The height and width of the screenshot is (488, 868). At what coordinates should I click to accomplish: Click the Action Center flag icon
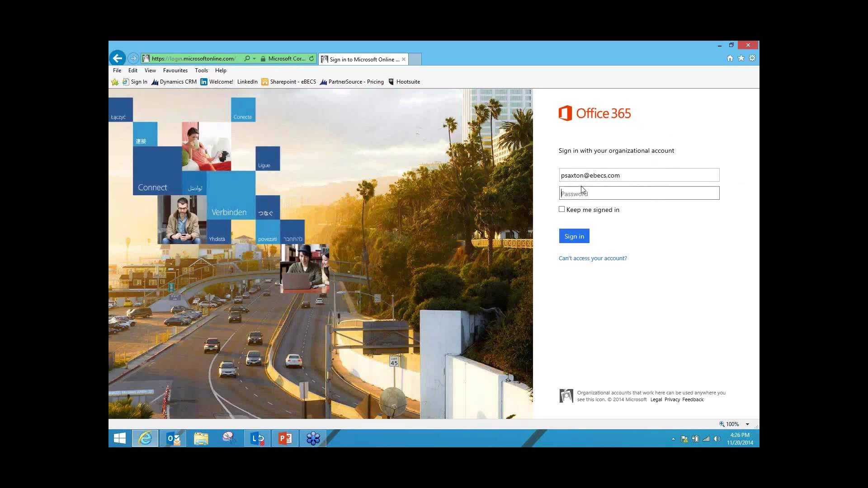pyautogui.click(x=684, y=439)
